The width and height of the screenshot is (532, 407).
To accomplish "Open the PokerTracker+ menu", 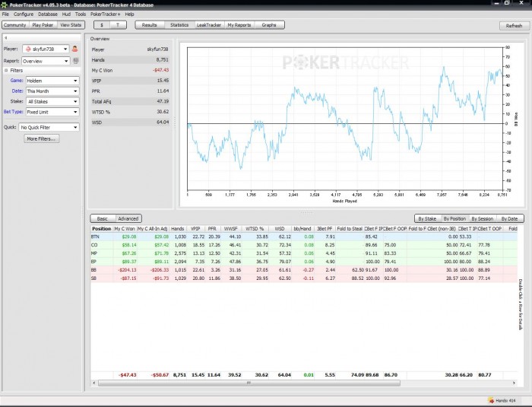I will point(105,14).
